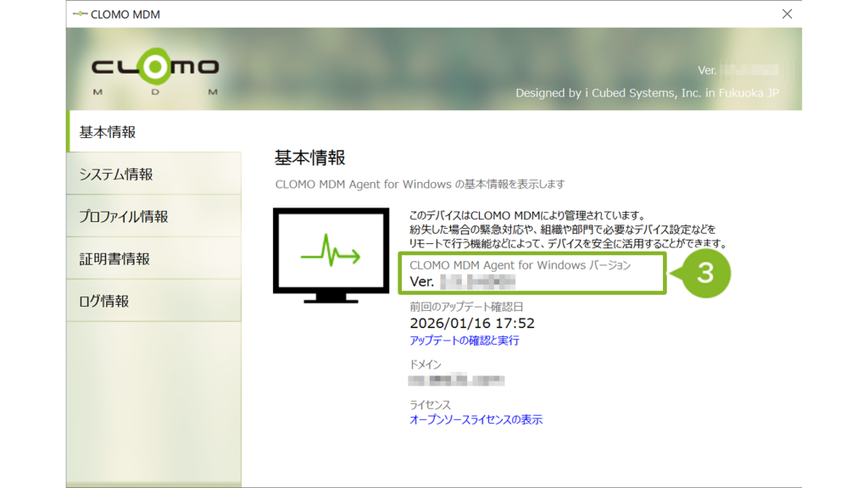The image size is (868, 488).
Task: Open the オープンソースライセンスの表示 link
Action: [x=476, y=419]
